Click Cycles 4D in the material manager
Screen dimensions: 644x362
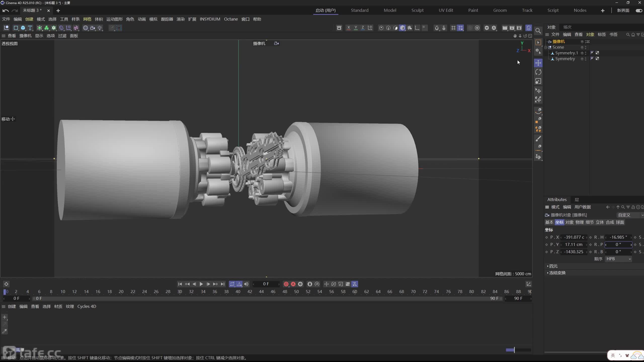pyautogui.click(x=87, y=306)
